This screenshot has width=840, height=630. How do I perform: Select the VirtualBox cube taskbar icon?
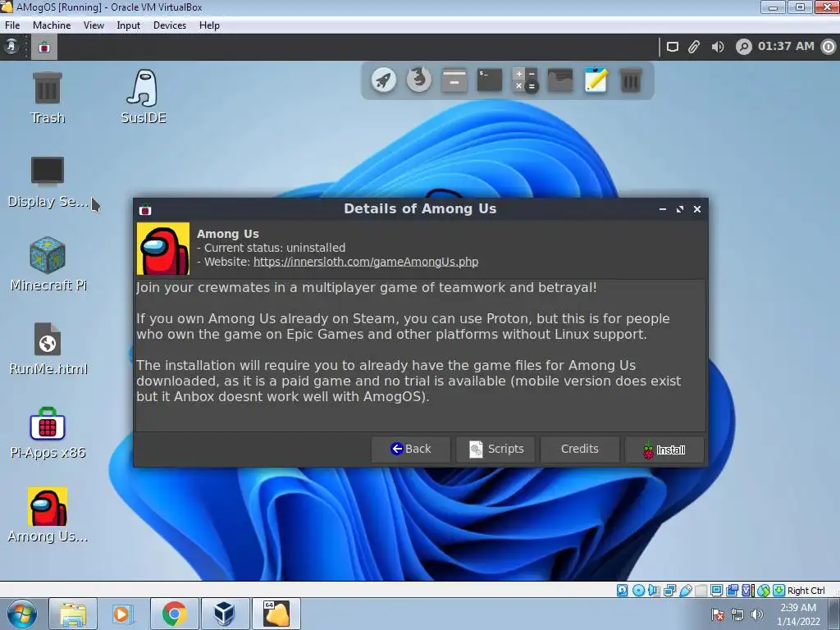(x=225, y=614)
